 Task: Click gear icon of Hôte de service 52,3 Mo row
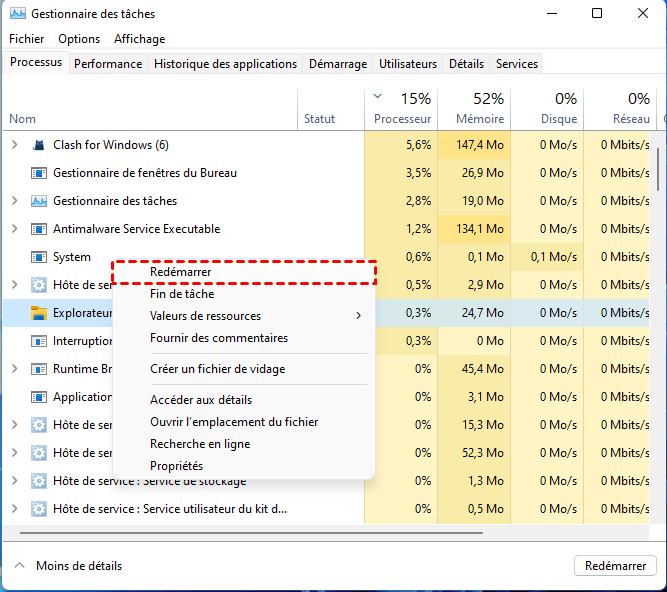(x=39, y=453)
